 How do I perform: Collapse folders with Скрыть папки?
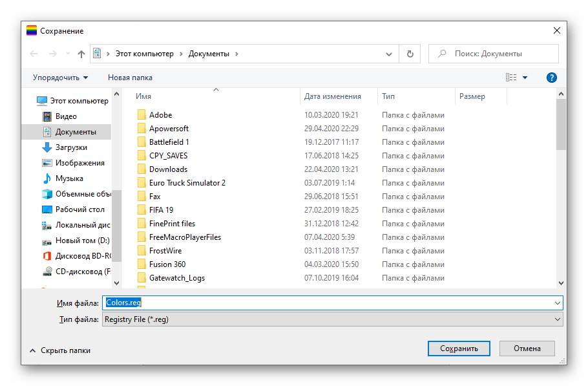pyautogui.click(x=59, y=350)
